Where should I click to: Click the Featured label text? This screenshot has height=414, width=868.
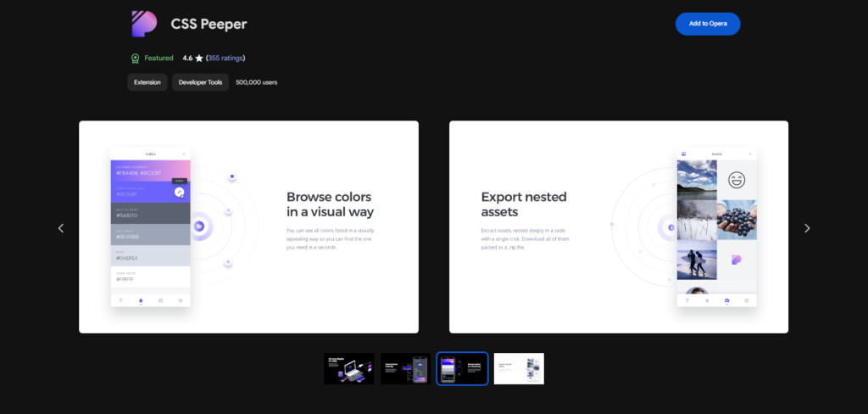coord(159,58)
